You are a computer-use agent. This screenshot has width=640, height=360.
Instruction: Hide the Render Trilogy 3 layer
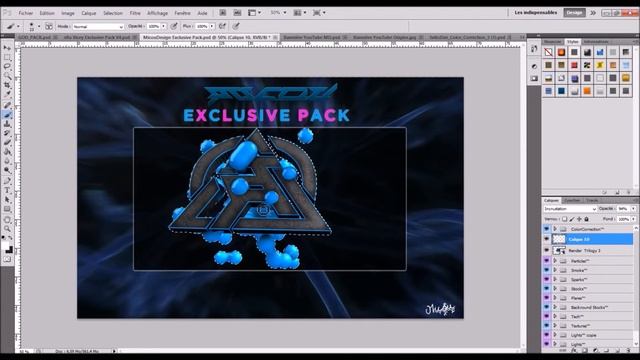point(547,250)
